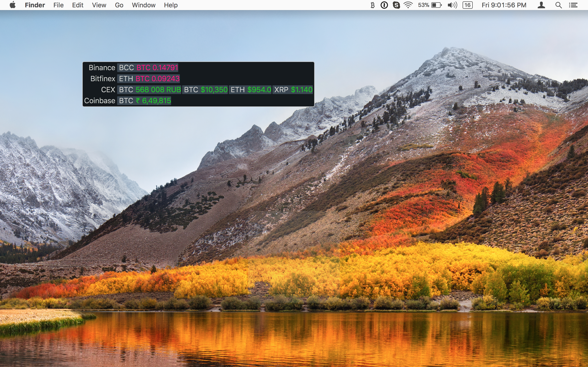Click the calendar date 16 icon
Viewport: 588px width, 367px height.
tap(467, 5)
